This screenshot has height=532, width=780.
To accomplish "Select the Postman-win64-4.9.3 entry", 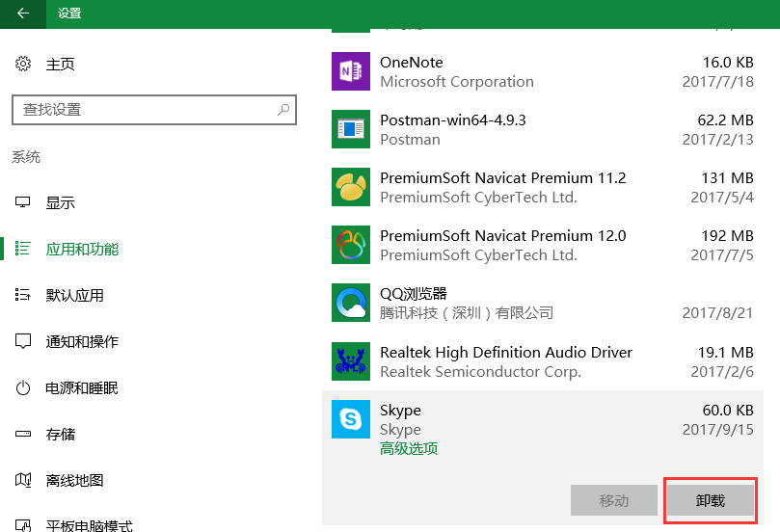I will click(x=453, y=120).
